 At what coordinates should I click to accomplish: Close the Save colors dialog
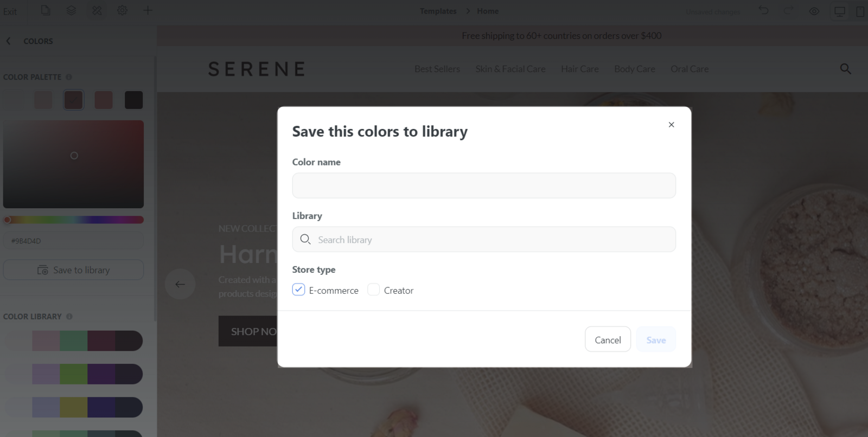671,125
